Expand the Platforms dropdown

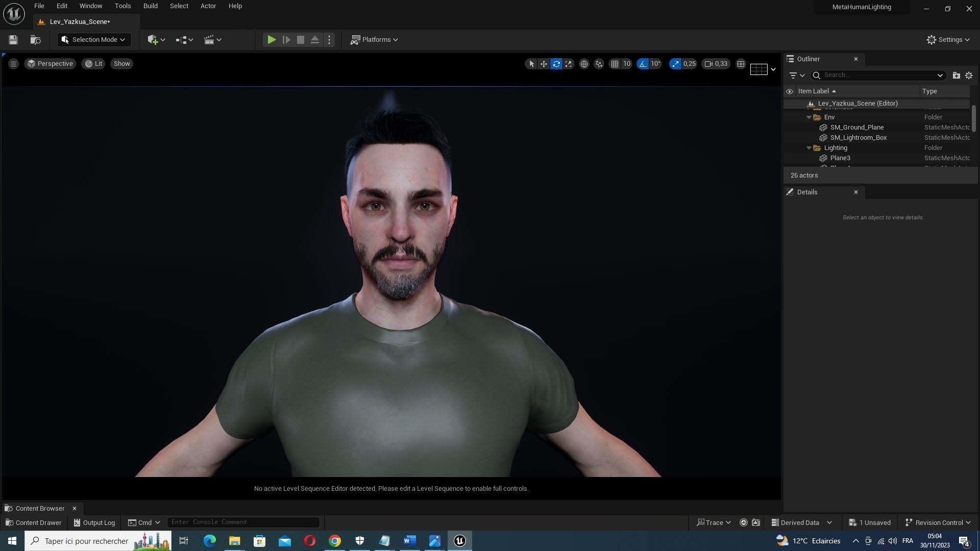374,40
